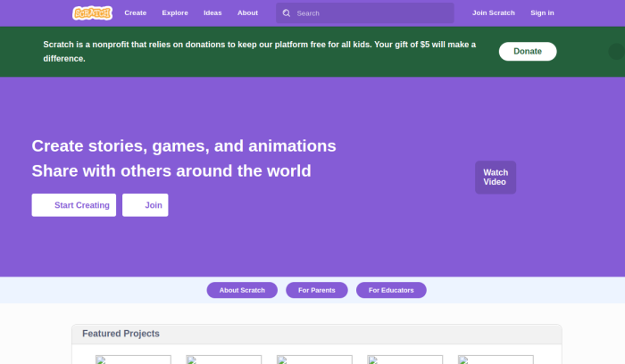Open the For Educators button
The width and height of the screenshot is (625, 364).
(x=391, y=290)
